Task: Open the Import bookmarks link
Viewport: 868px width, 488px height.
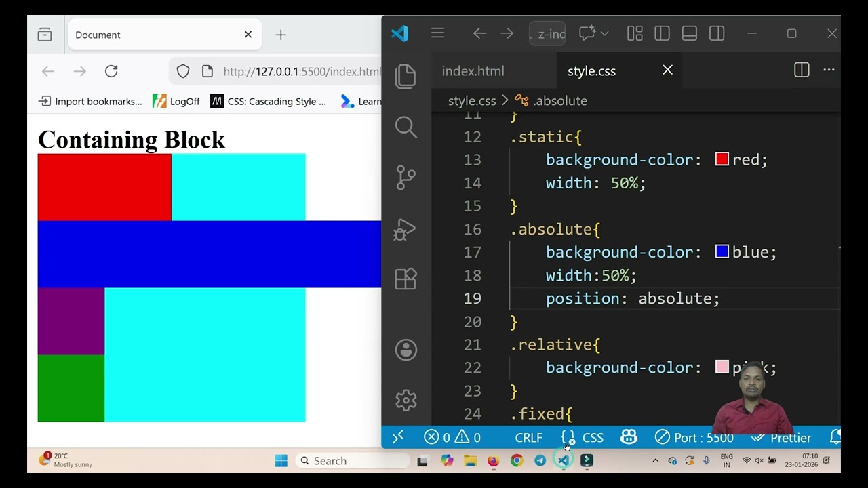Action: click(x=90, y=101)
